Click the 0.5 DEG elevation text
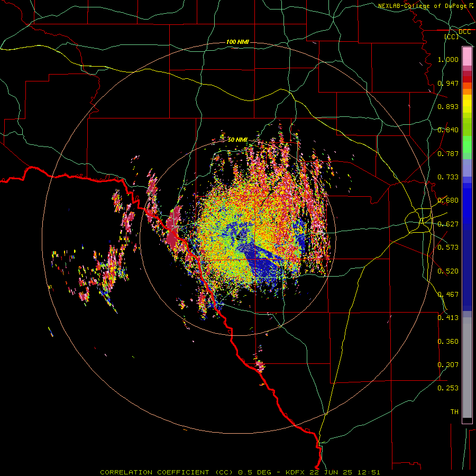This screenshot has height=476, width=476. pos(254,472)
